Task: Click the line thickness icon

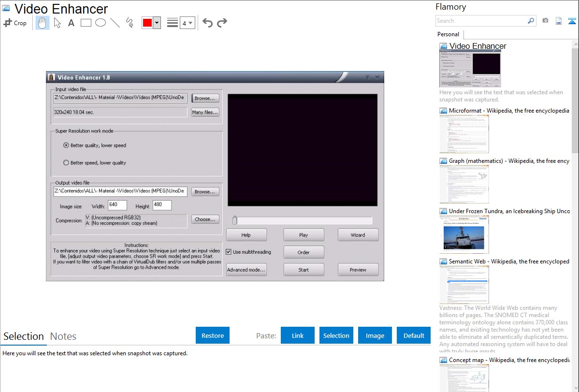Action: click(x=172, y=23)
